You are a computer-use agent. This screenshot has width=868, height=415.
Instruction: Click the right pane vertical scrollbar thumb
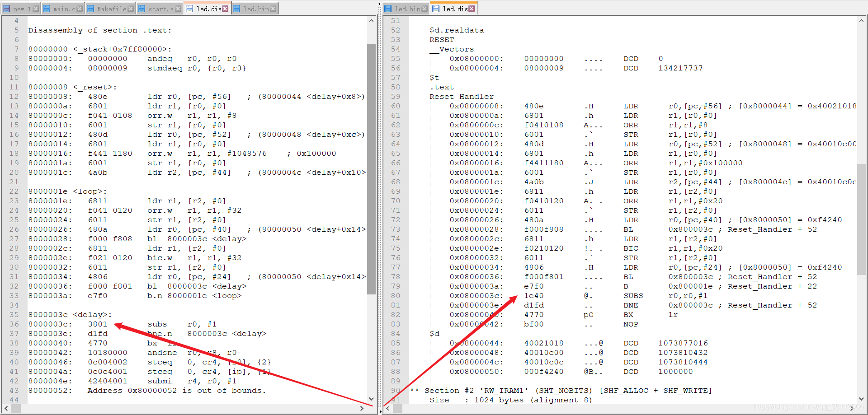[861, 219]
